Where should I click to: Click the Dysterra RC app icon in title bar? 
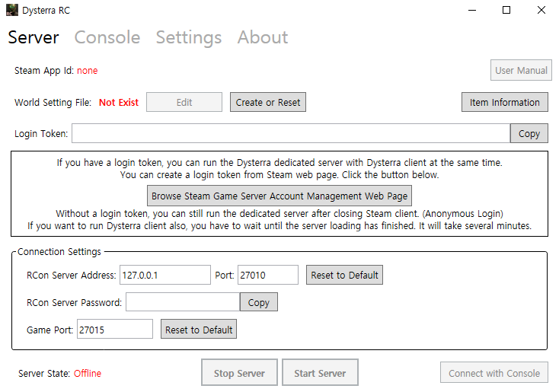pyautogui.click(x=11, y=11)
